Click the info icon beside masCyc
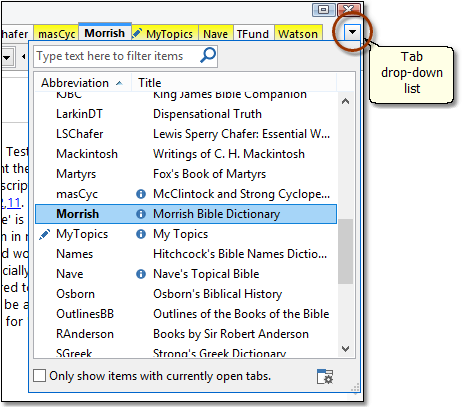This screenshot has width=462, height=409. pos(141,194)
